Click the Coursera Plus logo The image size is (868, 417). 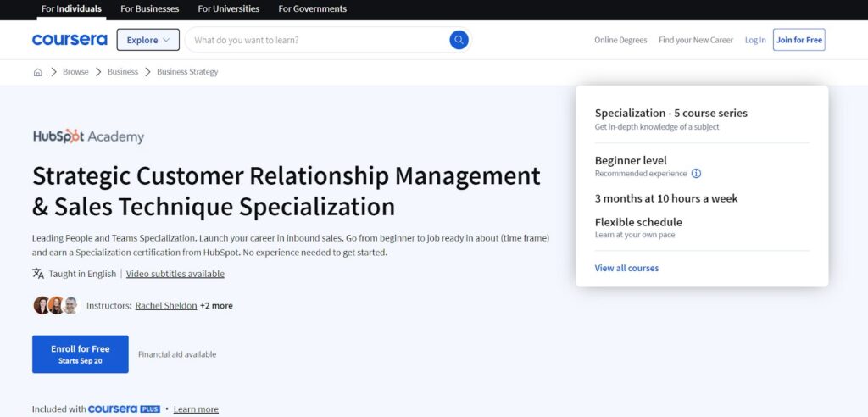[x=124, y=409]
